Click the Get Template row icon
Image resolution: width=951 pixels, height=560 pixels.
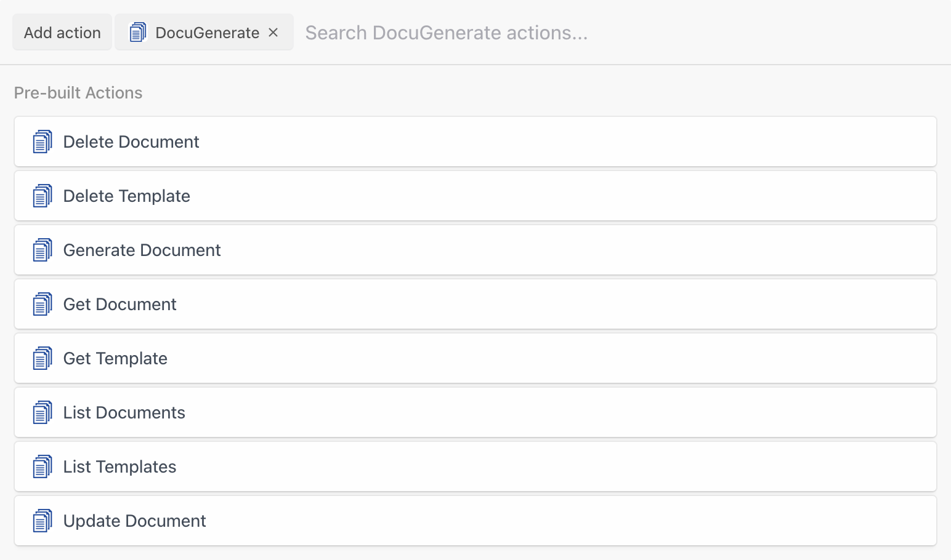pyautogui.click(x=42, y=359)
